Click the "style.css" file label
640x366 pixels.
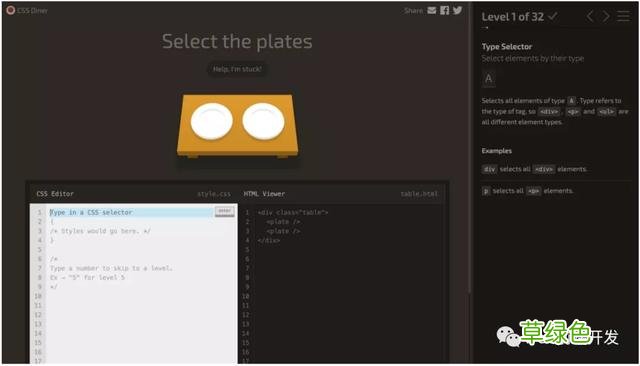click(x=214, y=194)
